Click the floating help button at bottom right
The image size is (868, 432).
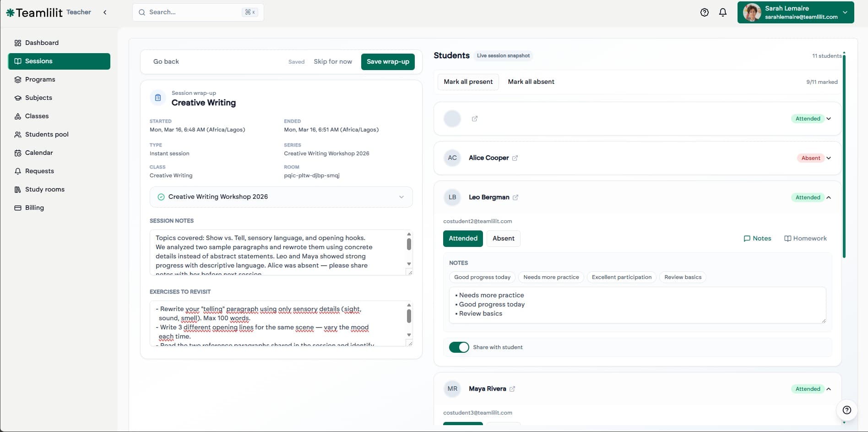click(846, 410)
